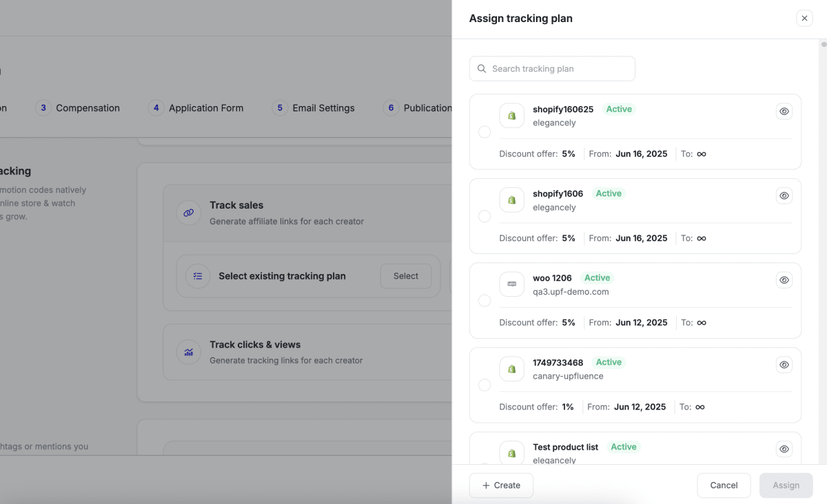Click the Assign button
827x504 pixels.
(x=786, y=485)
